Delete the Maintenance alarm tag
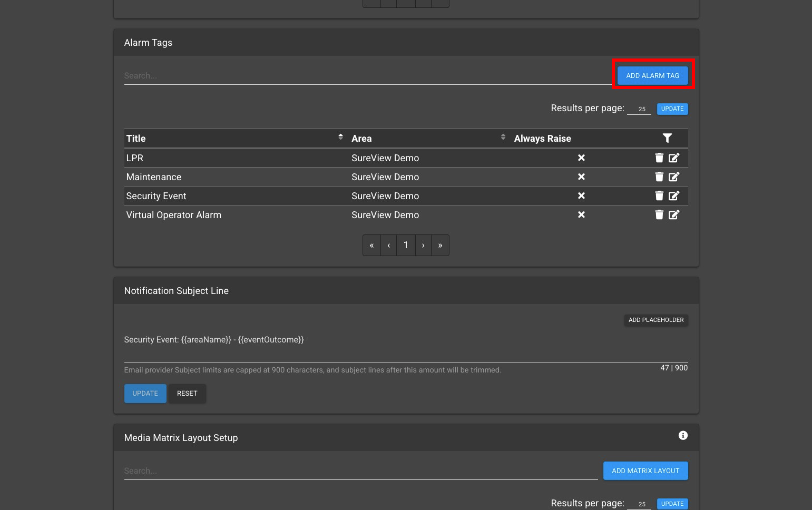The image size is (812, 510). click(659, 176)
